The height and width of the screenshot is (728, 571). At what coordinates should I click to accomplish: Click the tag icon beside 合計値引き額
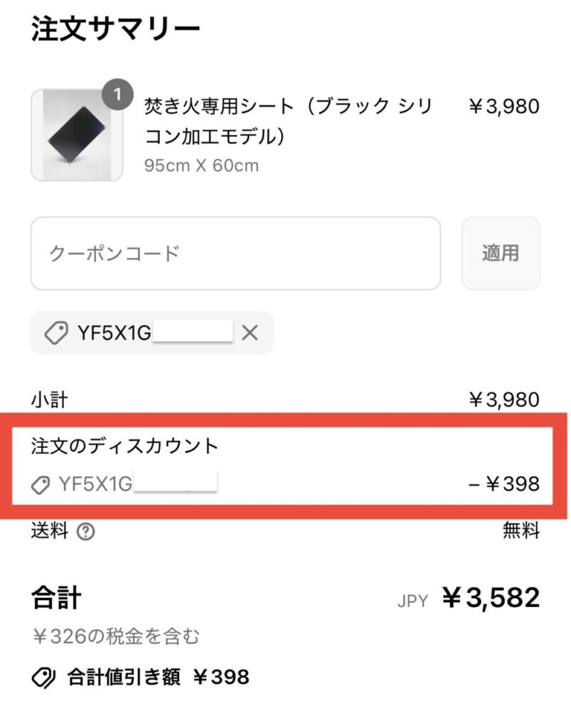tap(44, 677)
